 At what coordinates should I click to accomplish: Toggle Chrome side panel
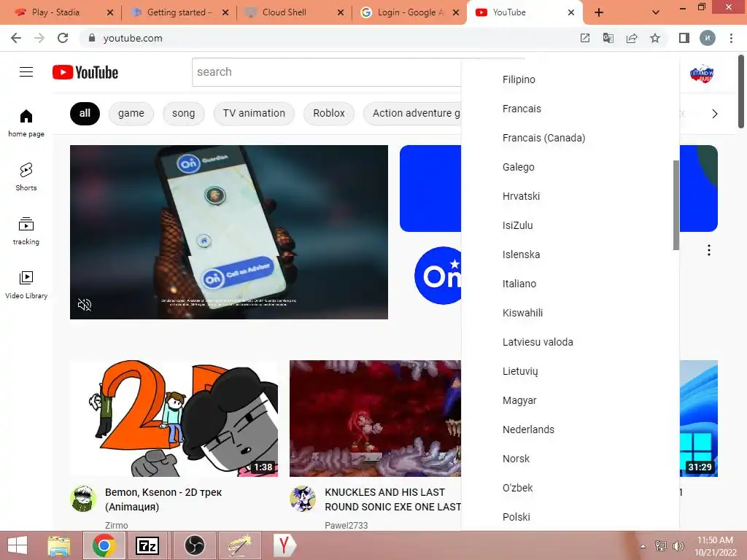[684, 38]
